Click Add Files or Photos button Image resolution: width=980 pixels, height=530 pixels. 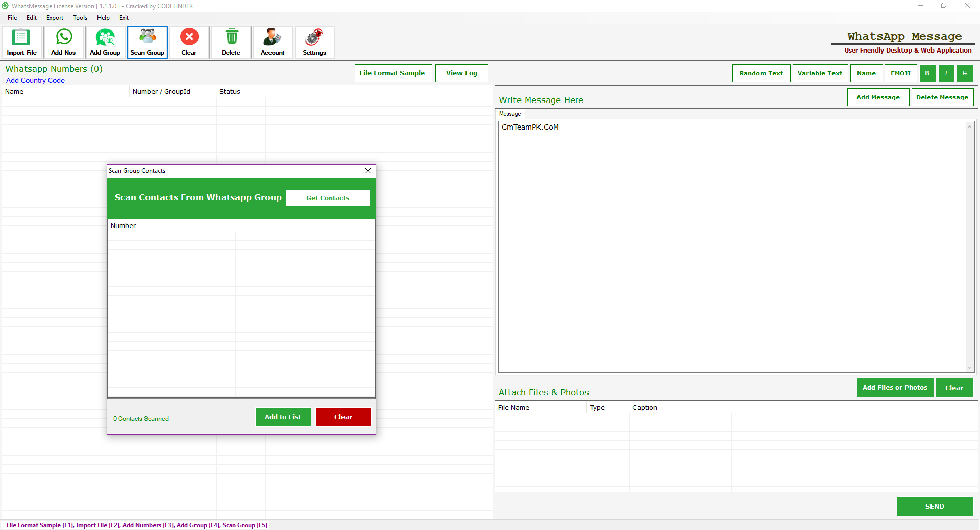(x=895, y=388)
